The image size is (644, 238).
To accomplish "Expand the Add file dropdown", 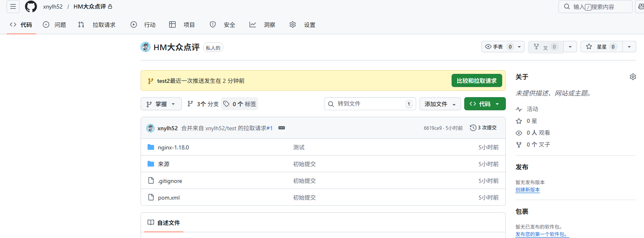I will (440, 104).
